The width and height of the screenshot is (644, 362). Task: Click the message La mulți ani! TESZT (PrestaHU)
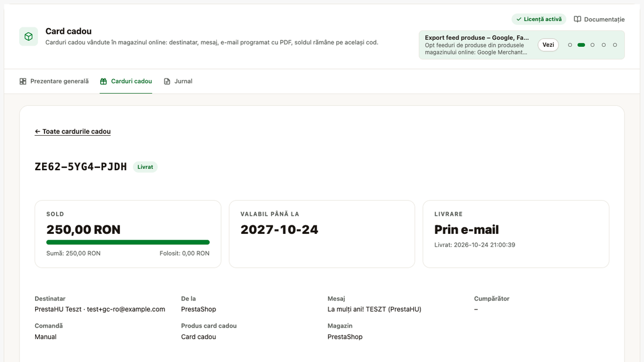pyautogui.click(x=375, y=309)
